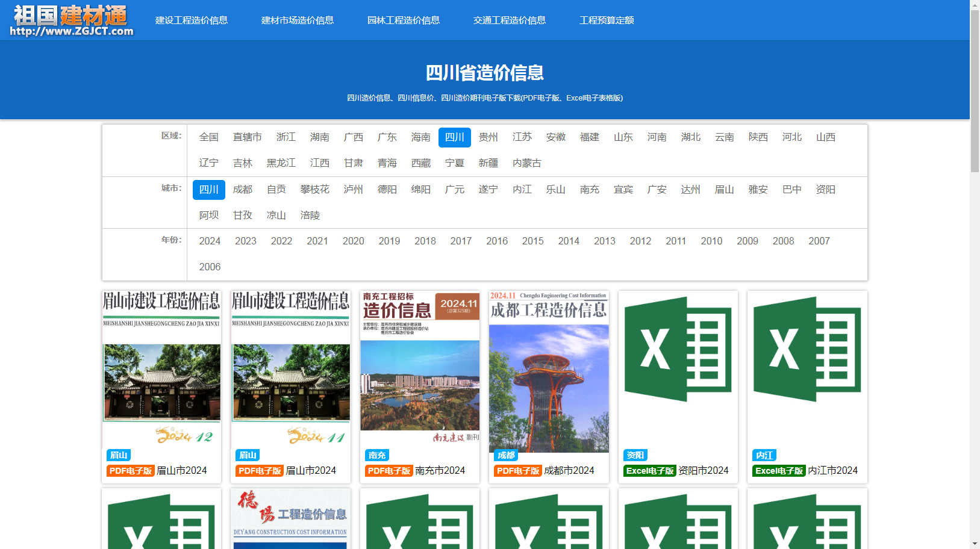Screen dimensions: 980x549
Task: Open 建设工程造价信息 nav menu
Action: coord(192,20)
